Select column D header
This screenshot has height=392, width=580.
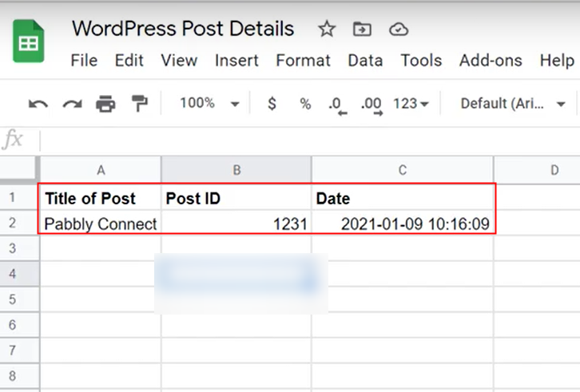pos(537,170)
